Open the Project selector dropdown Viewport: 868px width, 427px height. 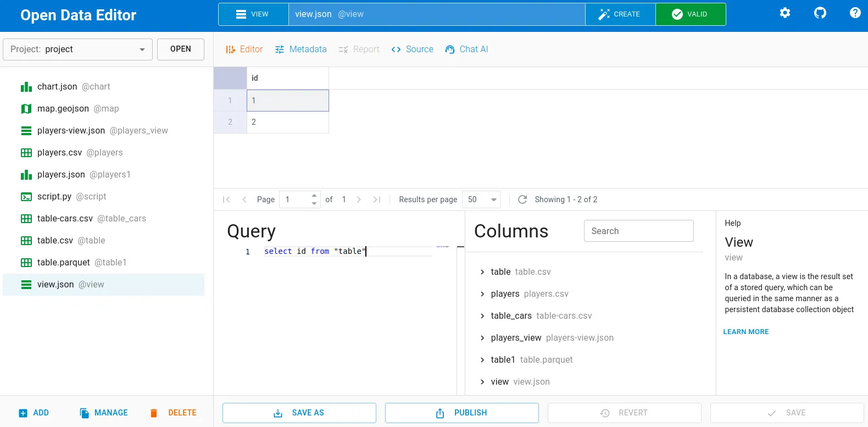coord(77,49)
